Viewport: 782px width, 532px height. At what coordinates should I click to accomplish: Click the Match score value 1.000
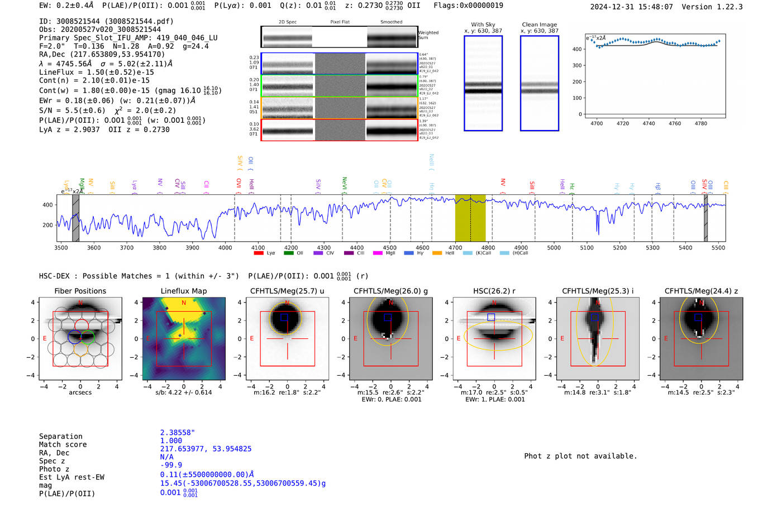point(171,440)
